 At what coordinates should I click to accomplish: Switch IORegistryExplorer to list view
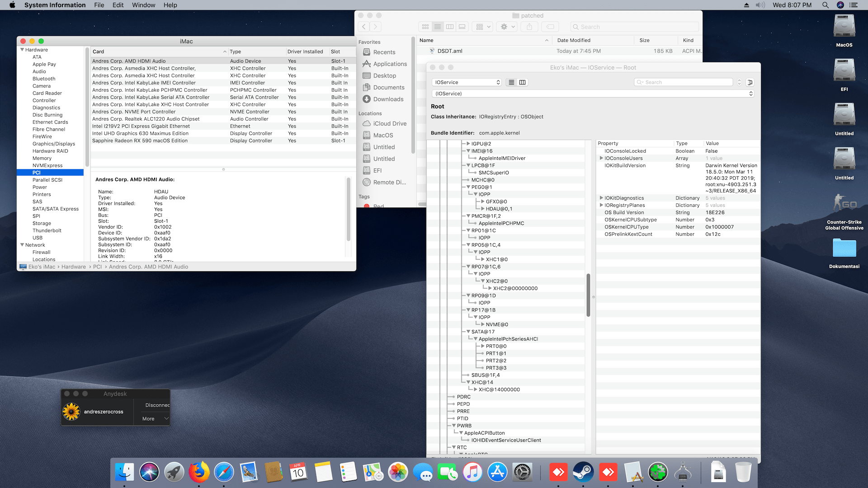click(x=511, y=82)
